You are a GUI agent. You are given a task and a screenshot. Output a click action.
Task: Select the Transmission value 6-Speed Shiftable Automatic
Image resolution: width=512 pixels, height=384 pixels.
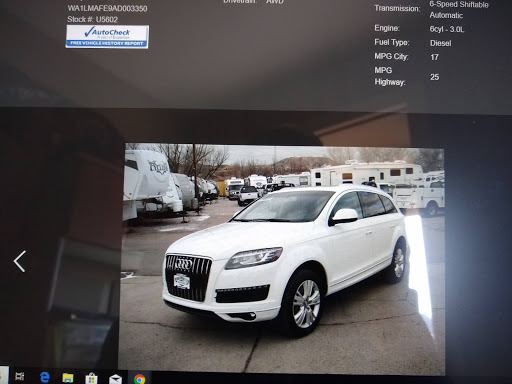[x=459, y=10]
